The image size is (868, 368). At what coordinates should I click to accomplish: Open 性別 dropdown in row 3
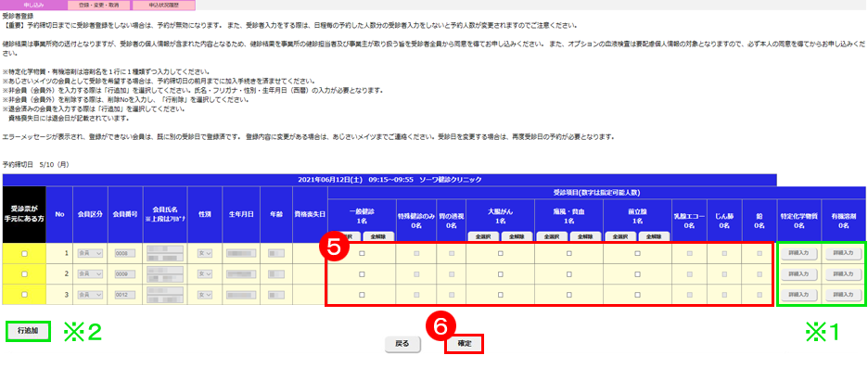pyautogui.click(x=205, y=295)
